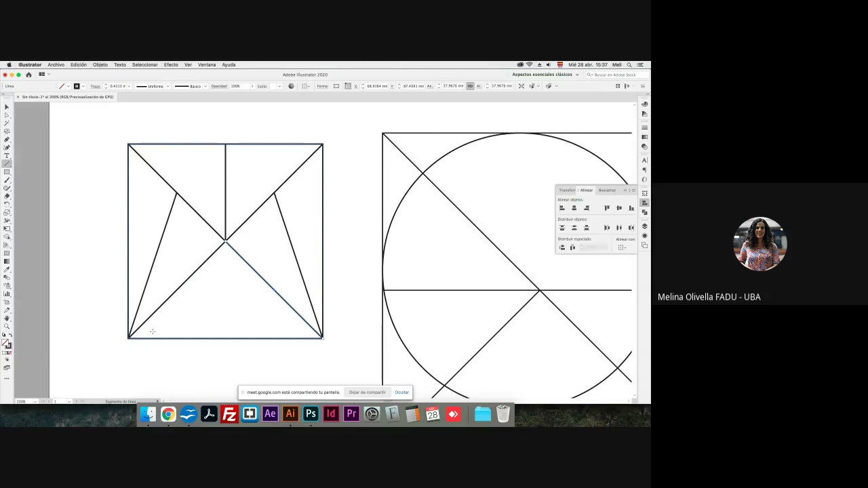Expand the Opacidad value arrow
The width and height of the screenshot is (868, 488).
(x=253, y=86)
